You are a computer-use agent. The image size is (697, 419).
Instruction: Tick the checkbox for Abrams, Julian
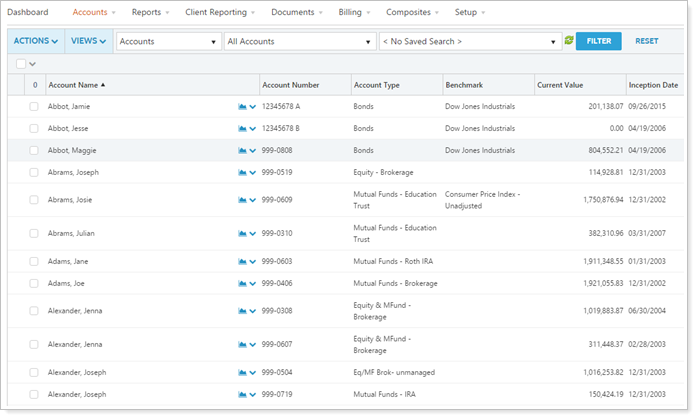pyautogui.click(x=34, y=234)
